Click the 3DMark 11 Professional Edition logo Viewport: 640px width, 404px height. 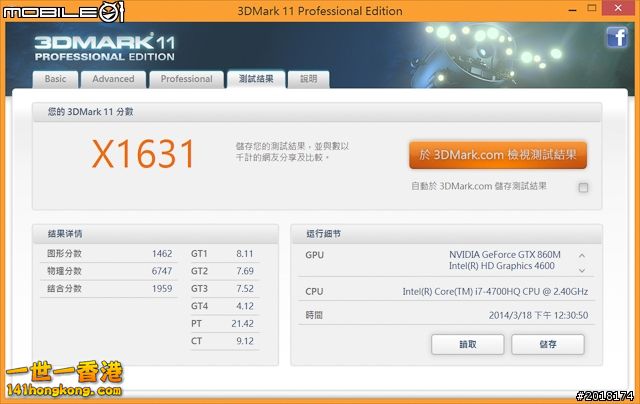104,48
